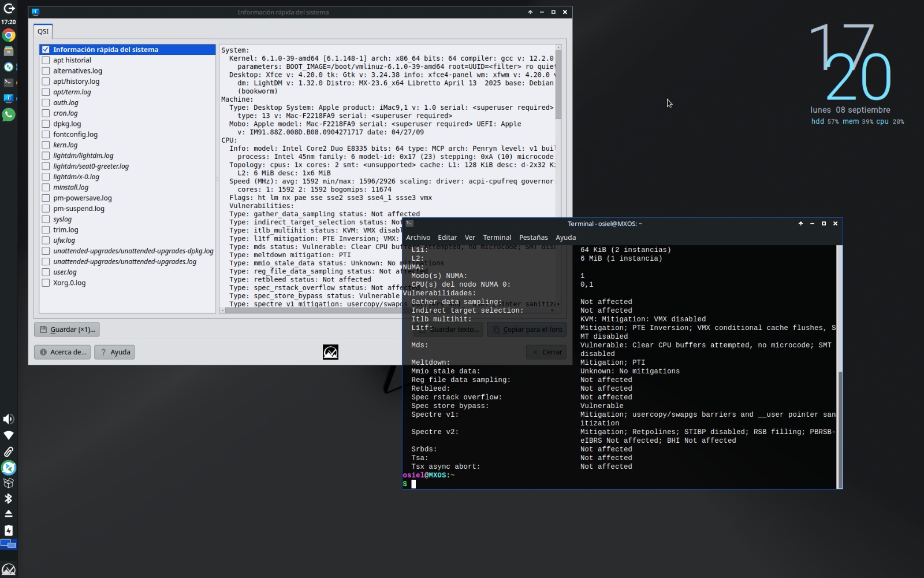Image resolution: width=924 pixels, height=578 pixels.
Task: Click the logout icon in the panel
Action: [9, 9]
